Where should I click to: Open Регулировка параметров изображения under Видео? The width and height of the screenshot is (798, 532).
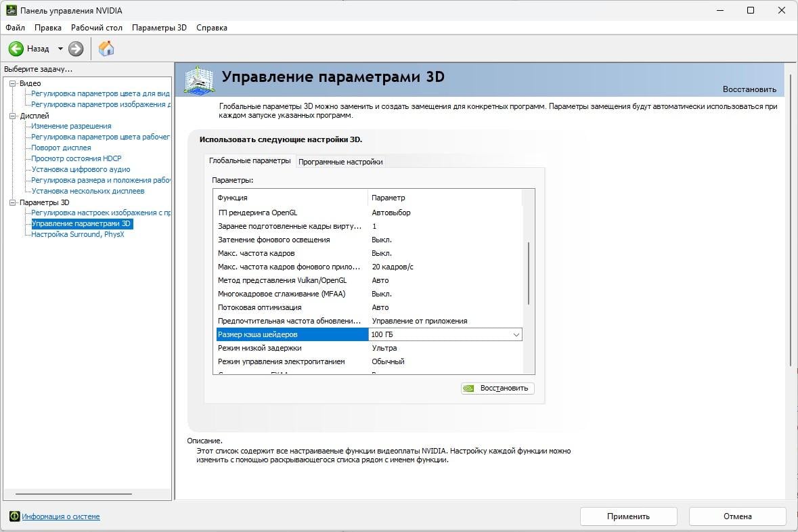[100, 104]
